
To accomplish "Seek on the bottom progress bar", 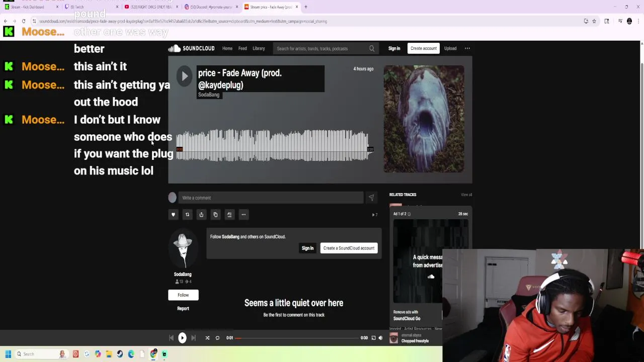I will 297,338.
